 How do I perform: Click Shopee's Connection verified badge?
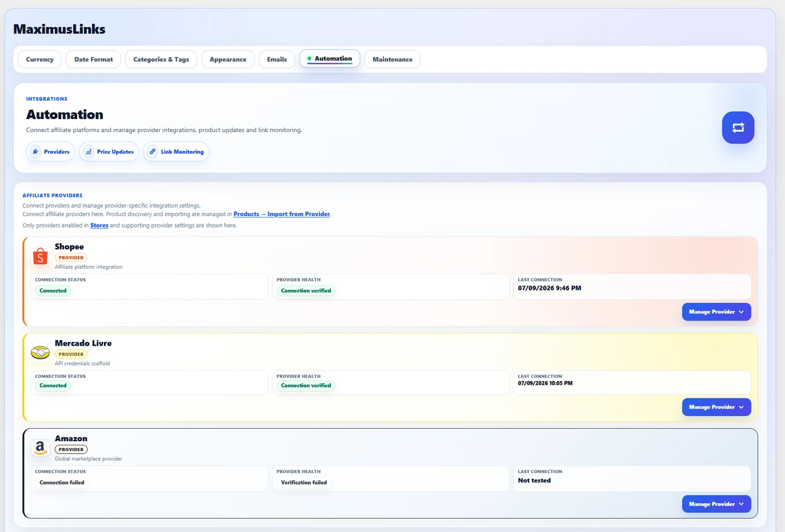(306, 291)
